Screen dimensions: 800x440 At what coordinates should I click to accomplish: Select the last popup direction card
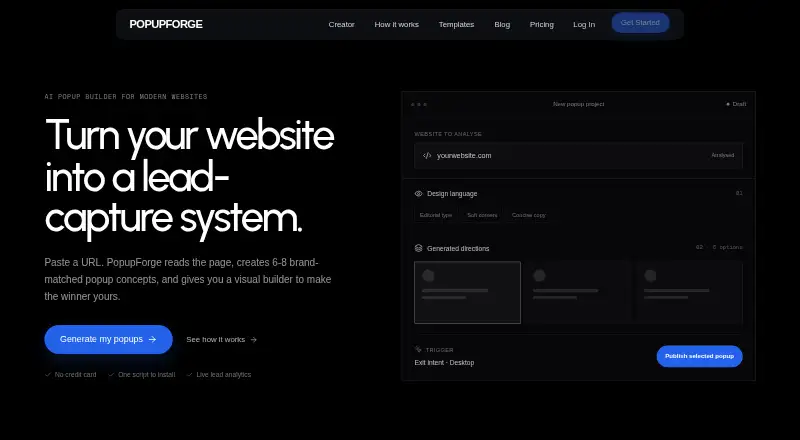tap(689, 292)
